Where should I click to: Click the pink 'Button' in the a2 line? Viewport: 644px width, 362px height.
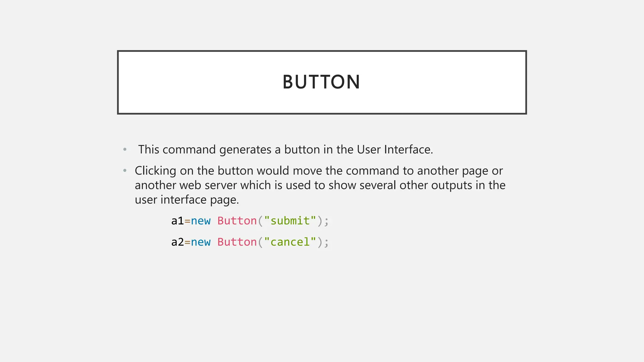coord(237,242)
